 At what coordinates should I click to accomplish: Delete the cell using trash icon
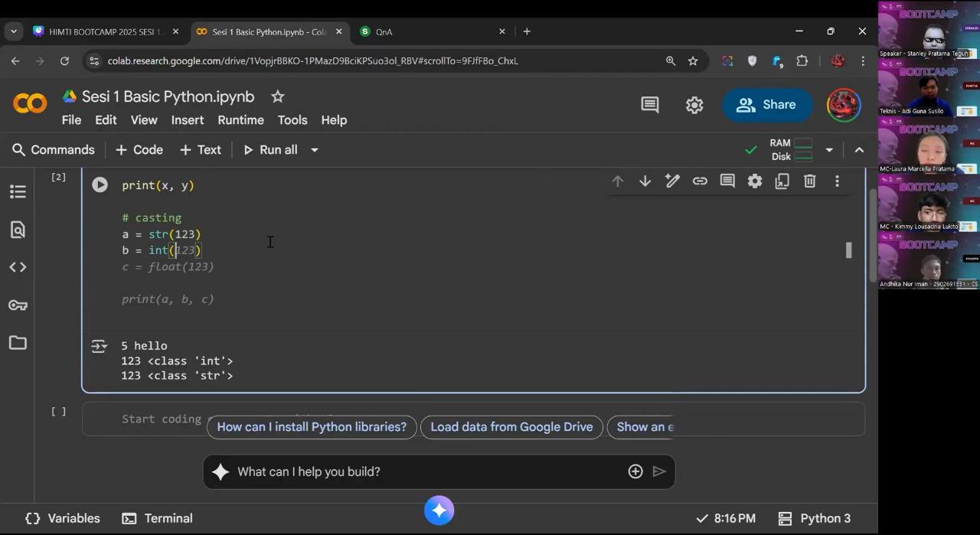pos(809,181)
